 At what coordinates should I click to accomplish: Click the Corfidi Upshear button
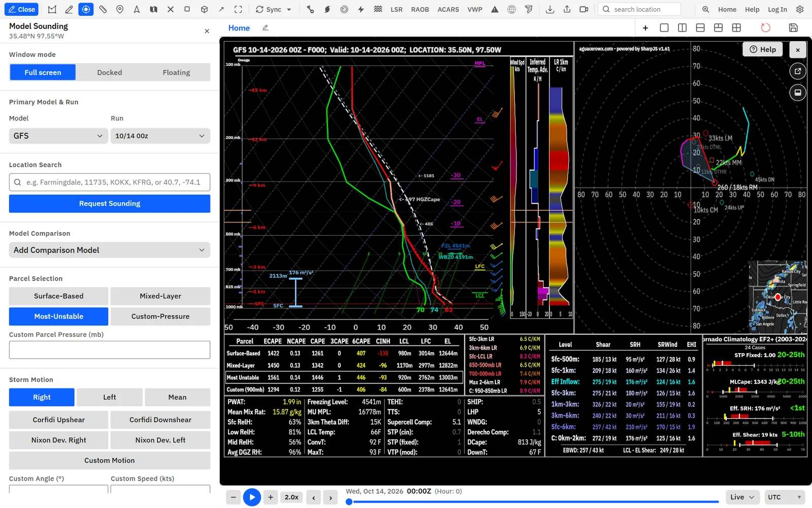(59, 420)
